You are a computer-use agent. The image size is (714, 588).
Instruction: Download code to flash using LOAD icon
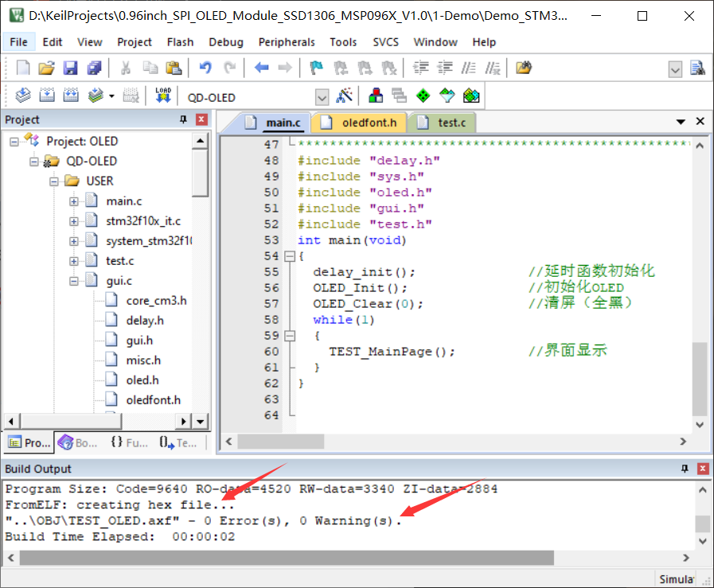point(163,95)
